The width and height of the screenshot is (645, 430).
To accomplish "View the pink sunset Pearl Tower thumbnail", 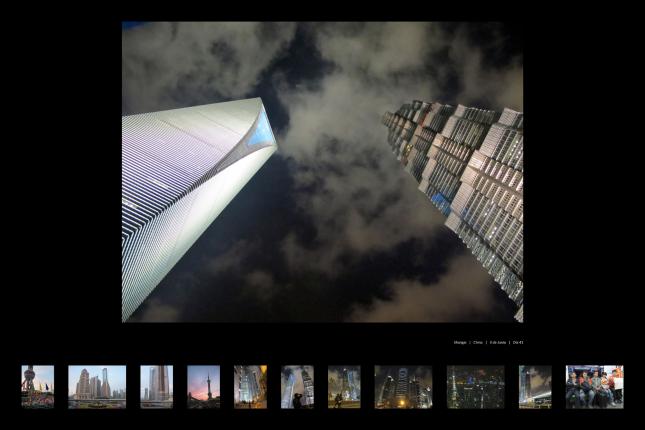I will pyautogui.click(x=203, y=386).
